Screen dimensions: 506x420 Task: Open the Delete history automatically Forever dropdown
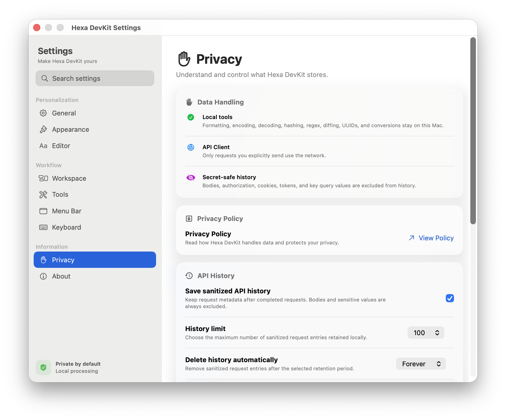click(x=421, y=364)
